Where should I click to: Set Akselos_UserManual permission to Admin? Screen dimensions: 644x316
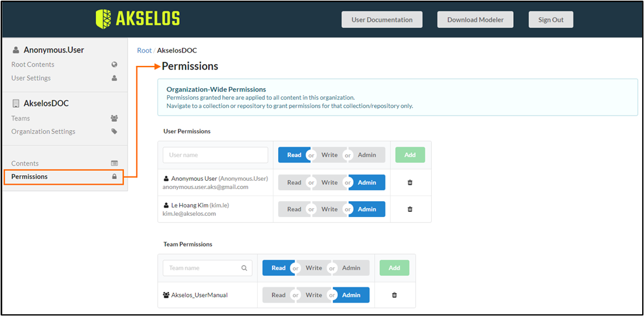(351, 295)
